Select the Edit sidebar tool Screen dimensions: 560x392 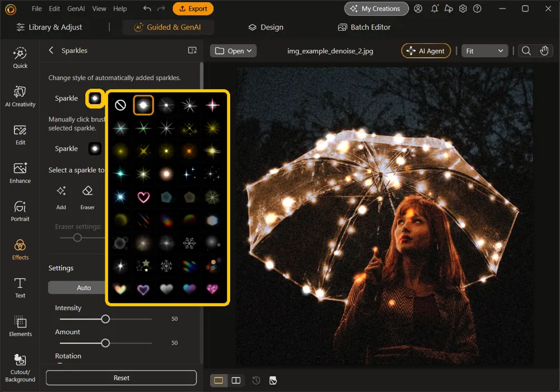20,134
